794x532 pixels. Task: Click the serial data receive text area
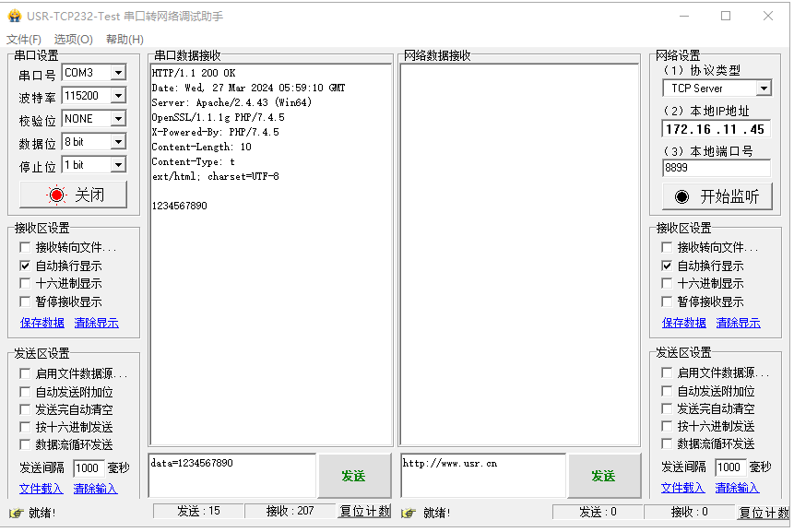click(271, 255)
